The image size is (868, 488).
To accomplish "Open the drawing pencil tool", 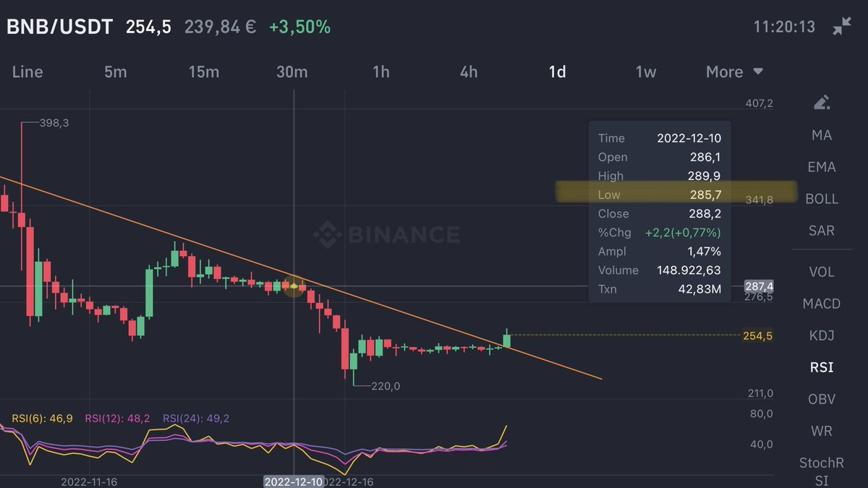I will (x=822, y=103).
